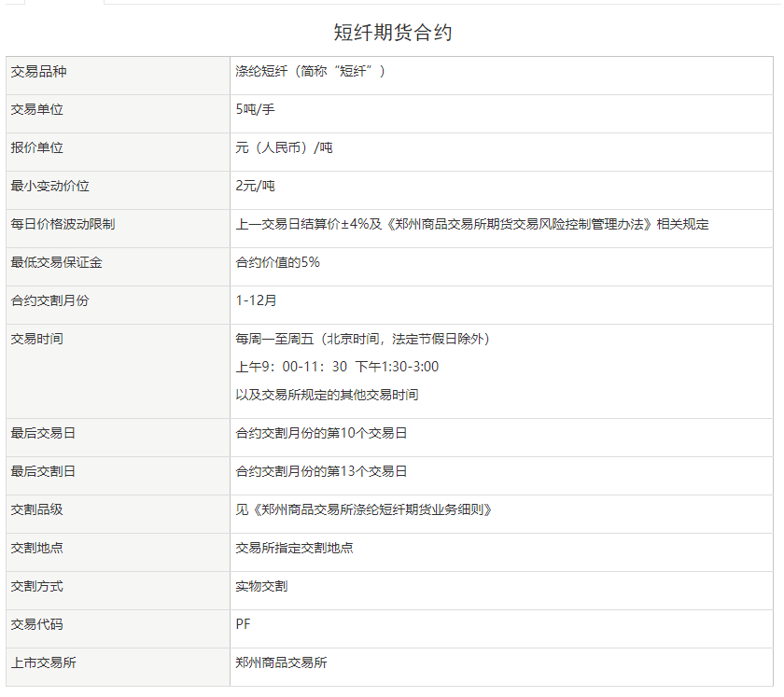Click the 实物交割 delivery method value

point(261,586)
